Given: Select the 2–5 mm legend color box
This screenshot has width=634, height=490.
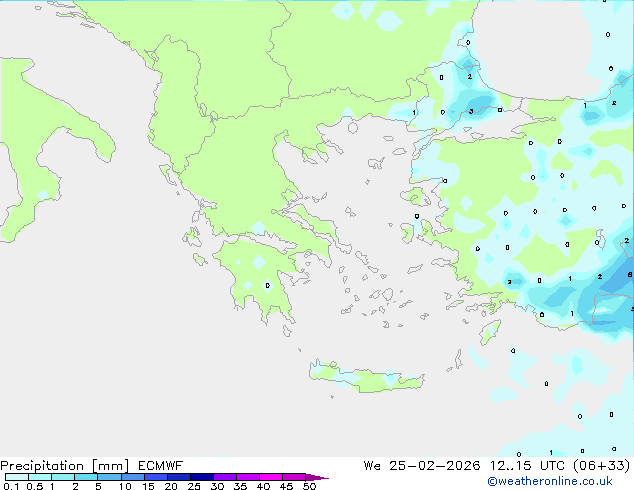Looking at the screenshot, I should coord(86,477).
